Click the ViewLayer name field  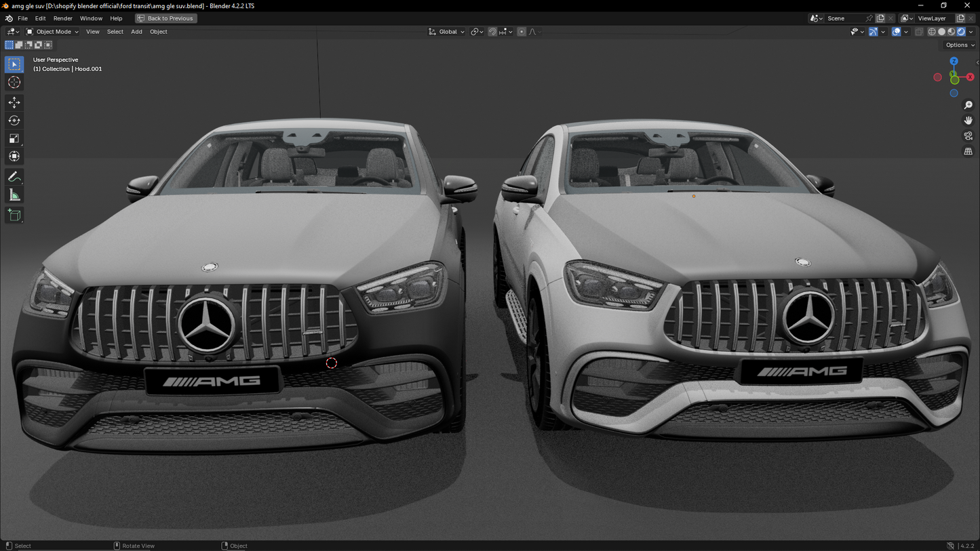pos(933,18)
